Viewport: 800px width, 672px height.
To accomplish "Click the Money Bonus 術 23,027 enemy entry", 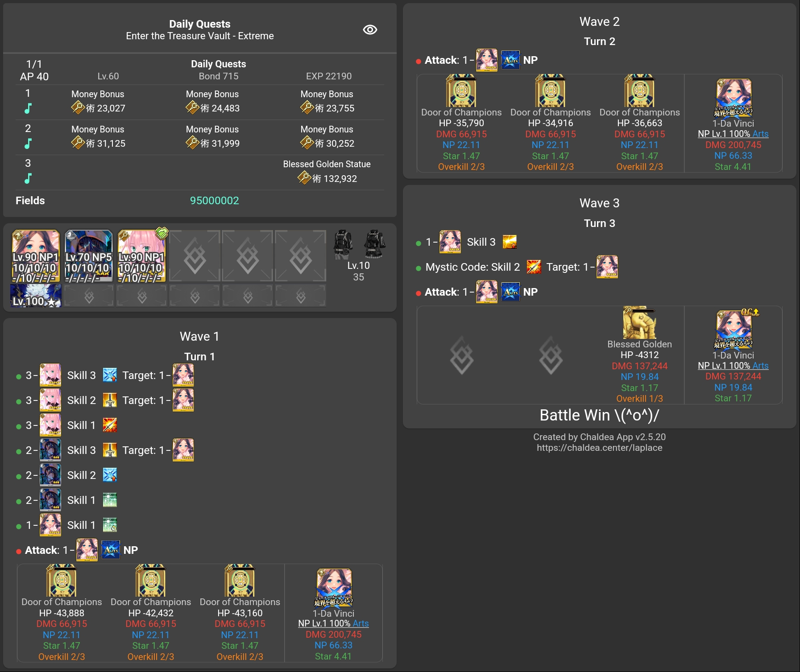I will pyautogui.click(x=98, y=101).
